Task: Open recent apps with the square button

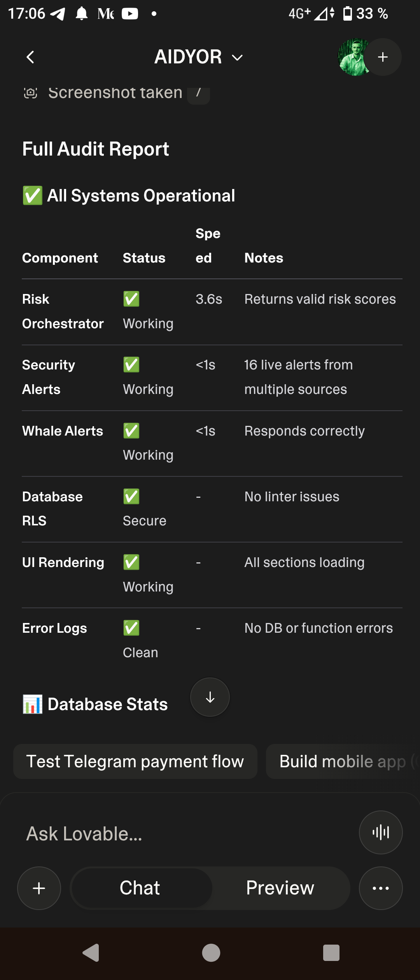Action: point(330,953)
